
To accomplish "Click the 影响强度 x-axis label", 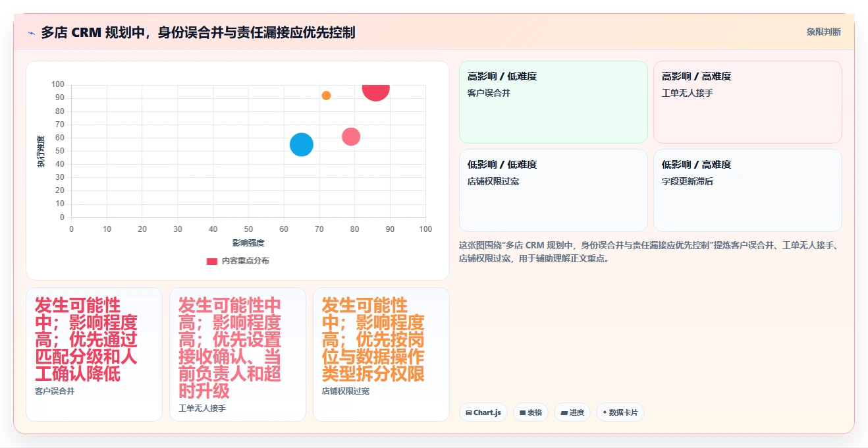I will 248,243.
